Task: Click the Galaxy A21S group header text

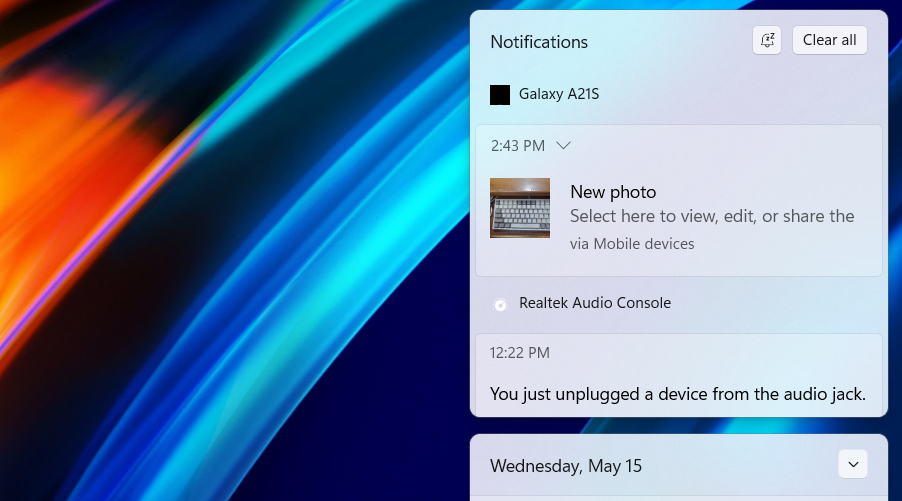Action: [559, 94]
